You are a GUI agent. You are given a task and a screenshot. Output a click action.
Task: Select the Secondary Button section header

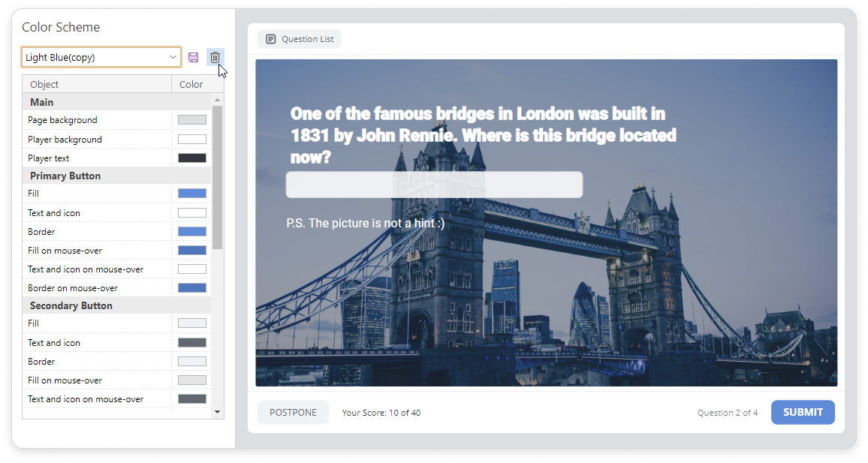coord(71,305)
